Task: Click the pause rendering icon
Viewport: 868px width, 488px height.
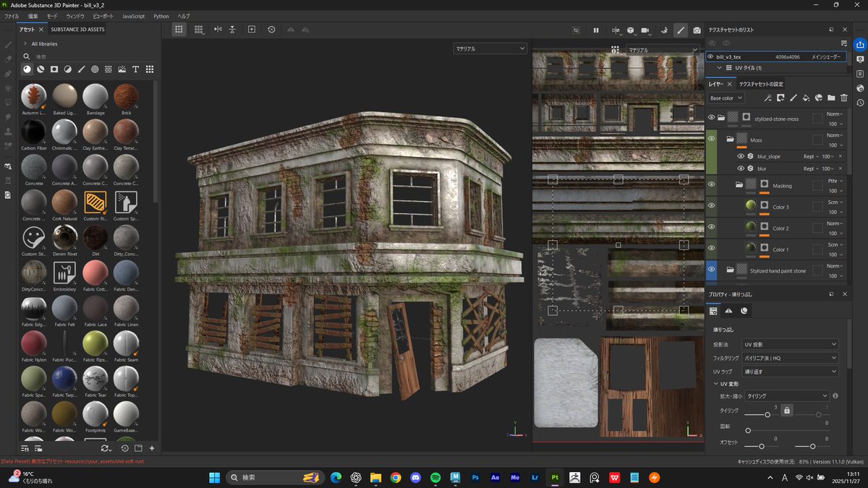Action: 596,30
